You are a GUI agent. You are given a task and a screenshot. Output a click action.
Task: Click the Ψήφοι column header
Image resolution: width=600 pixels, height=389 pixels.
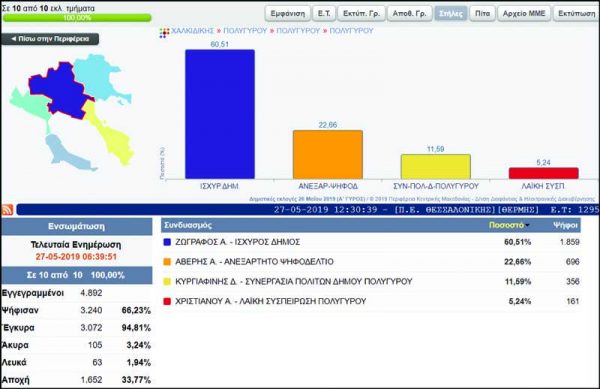click(565, 225)
